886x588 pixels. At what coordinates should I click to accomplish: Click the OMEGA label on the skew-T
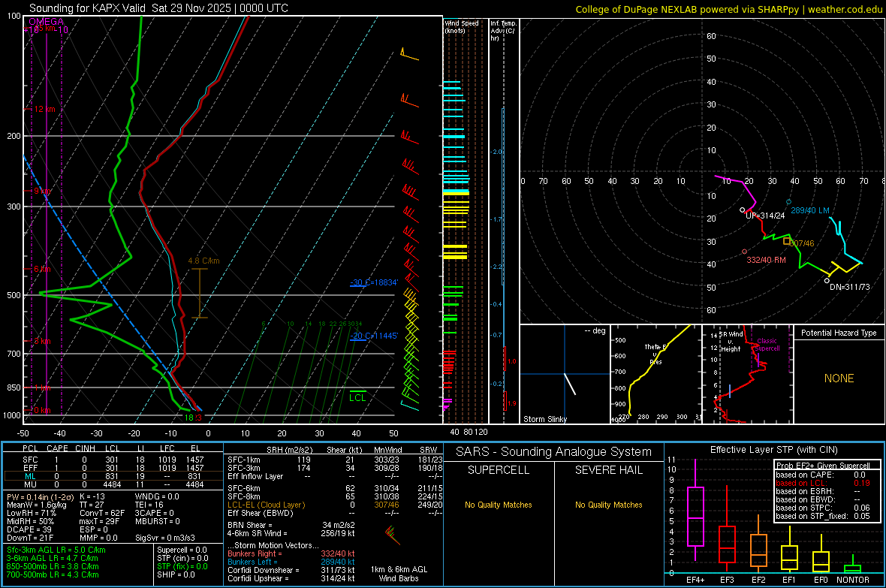pyautogui.click(x=47, y=22)
